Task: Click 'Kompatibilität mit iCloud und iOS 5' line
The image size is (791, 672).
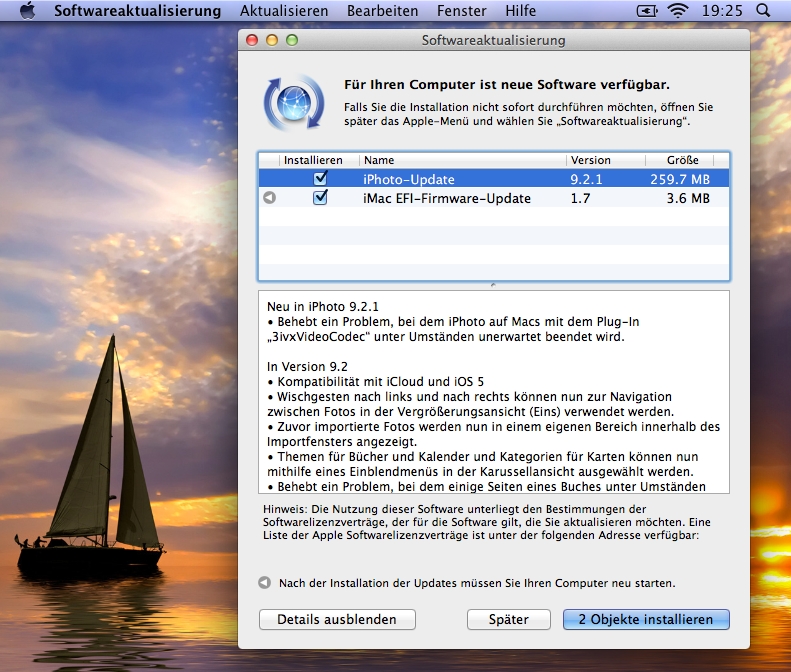Action: tap(376, 381)
